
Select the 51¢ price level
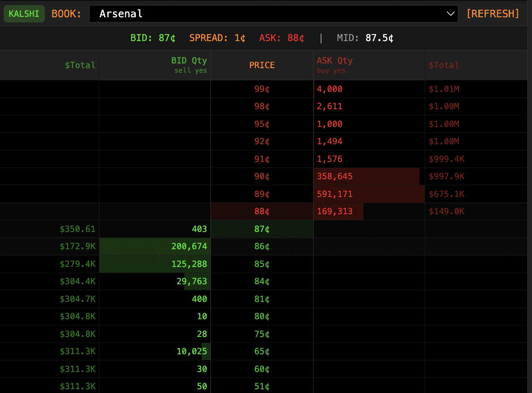pos(262,386)
